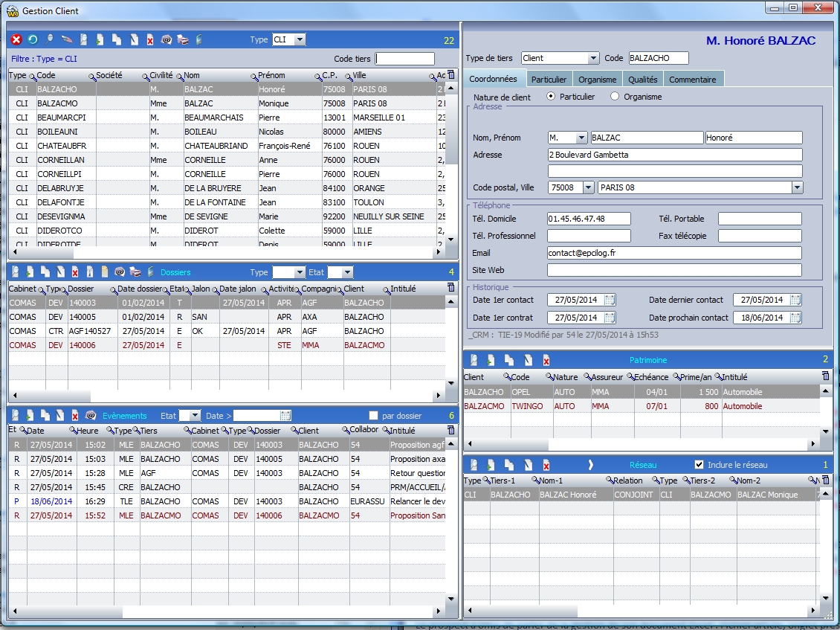
Task: Click the column settings icon of Patrimoine table
Action: [826, 376]
